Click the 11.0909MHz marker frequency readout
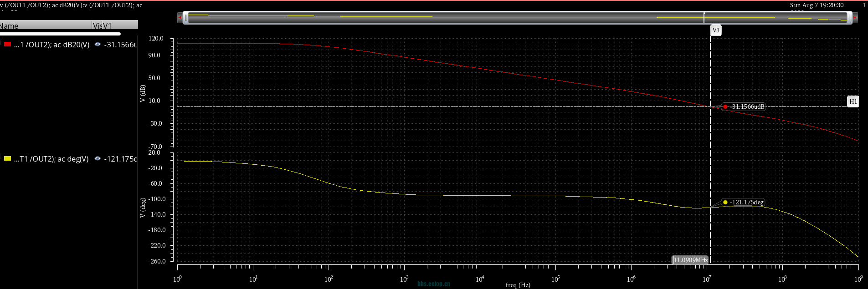Image resolution: width=868 pixels, height=289 pixels. point(690,260)
